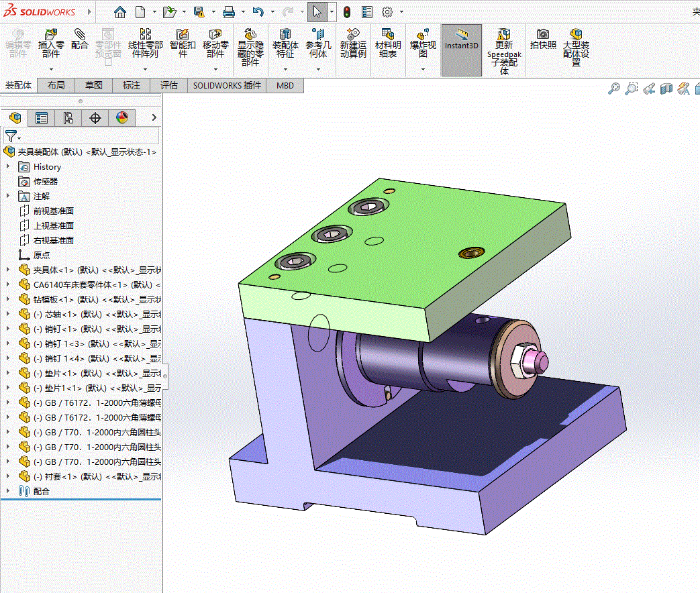Open the feature tree filter dropdown

[x=13, y=136]
